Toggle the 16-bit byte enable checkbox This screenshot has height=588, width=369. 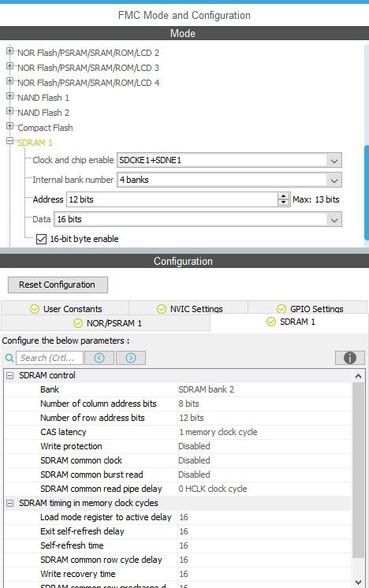point(41,239)
